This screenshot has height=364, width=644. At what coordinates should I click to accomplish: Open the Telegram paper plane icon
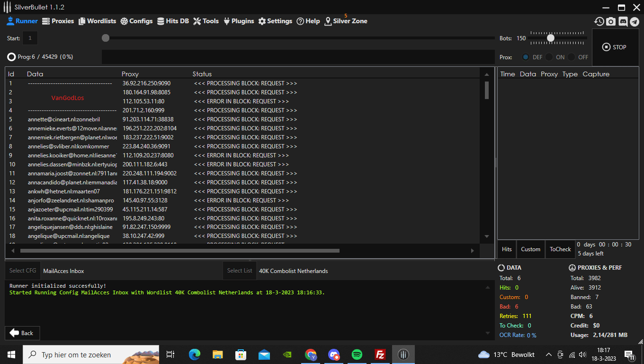634,21
